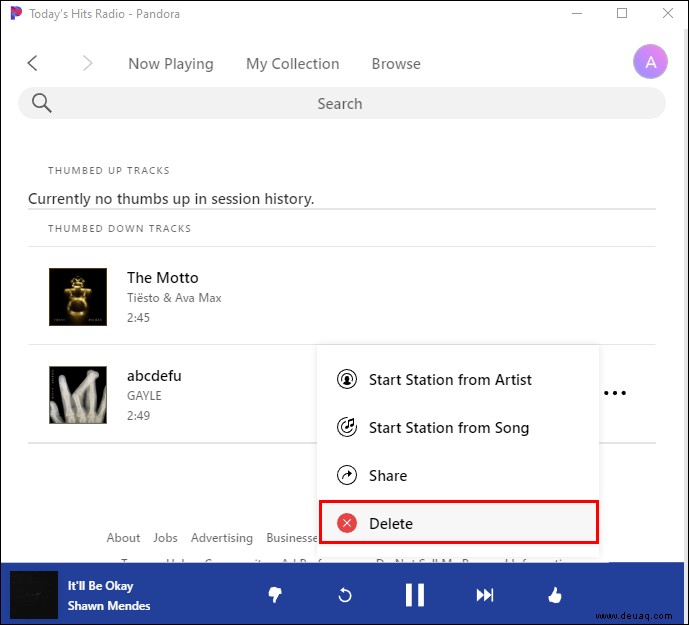Focus the Search input field
Image resolution: width=689 pixels, height=625 pixels.
tap(342, 103)
